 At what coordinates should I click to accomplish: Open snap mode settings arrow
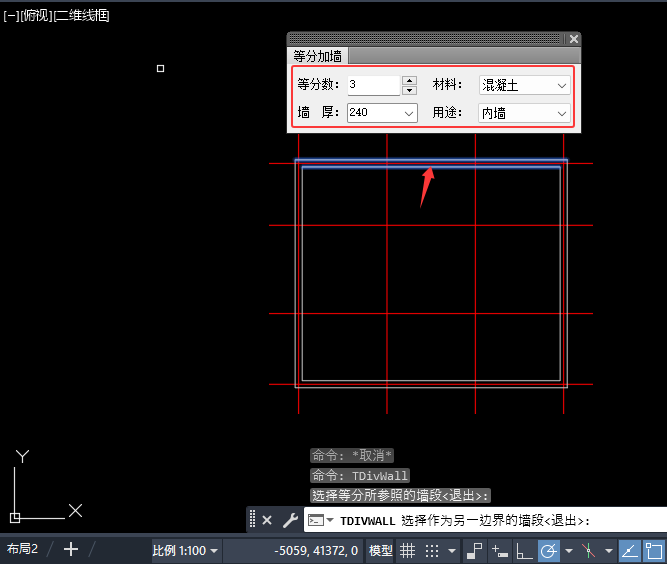[452, 551]
